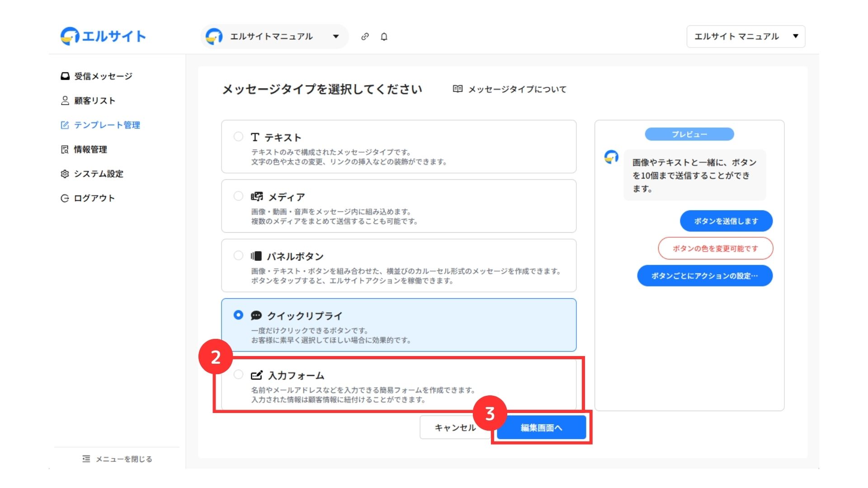The height and width of the screenshot is (488, 868).
Task: Click the メディア image icon
Action: 257,197
